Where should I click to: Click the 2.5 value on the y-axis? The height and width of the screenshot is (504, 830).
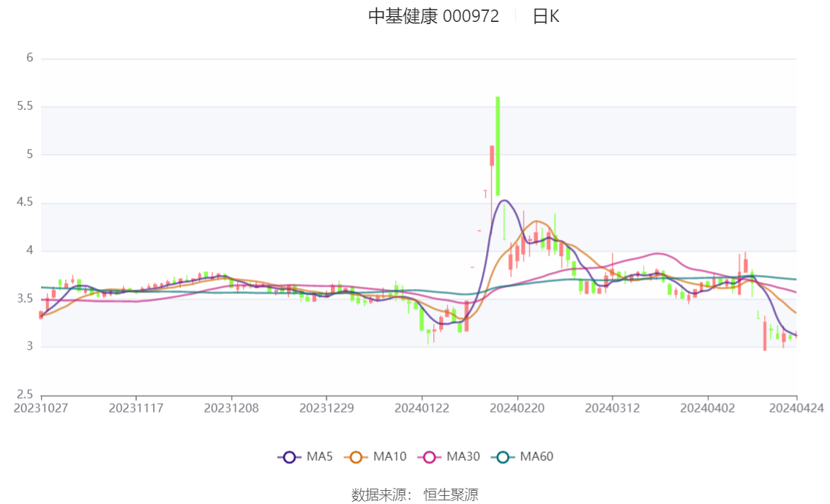[26, 395]
